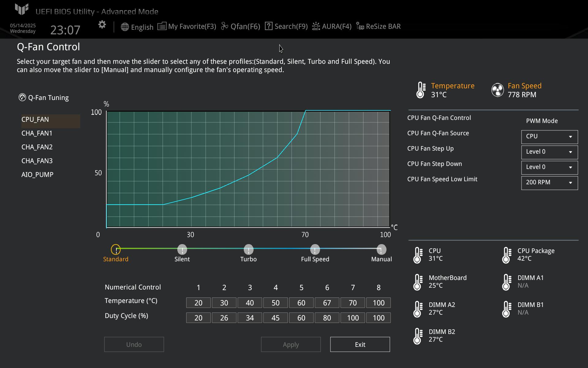Click the ReSize BAR icon
The width and height of the screenshot is (588, 368).
(360, 26)
